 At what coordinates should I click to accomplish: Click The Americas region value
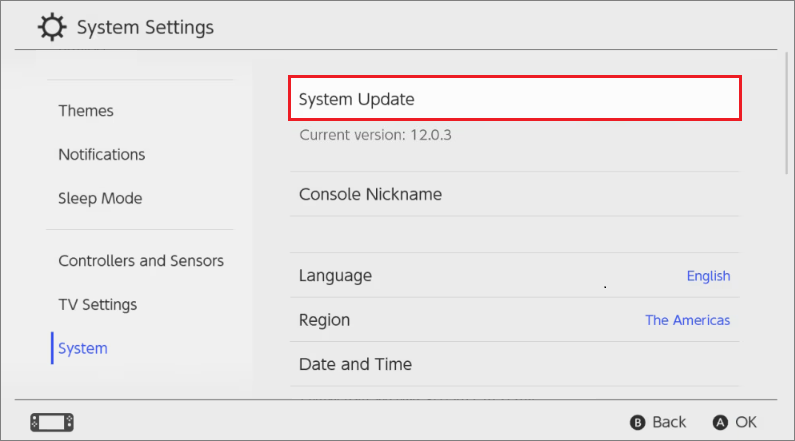(x=687, y=321)
